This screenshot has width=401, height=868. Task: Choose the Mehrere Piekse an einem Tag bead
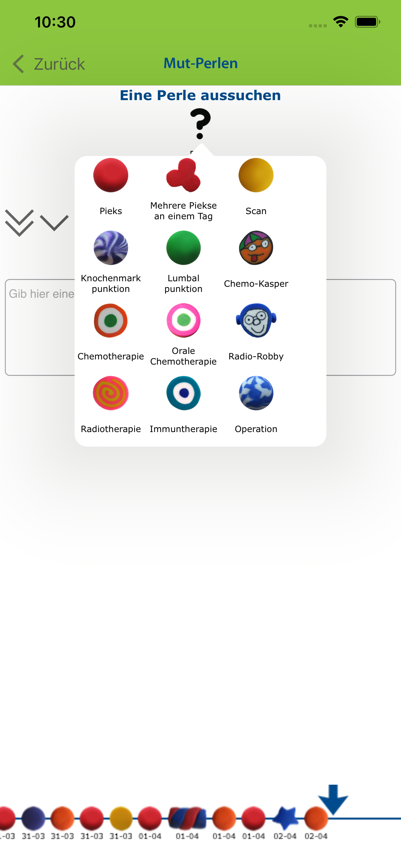click(x=183, y=175)
